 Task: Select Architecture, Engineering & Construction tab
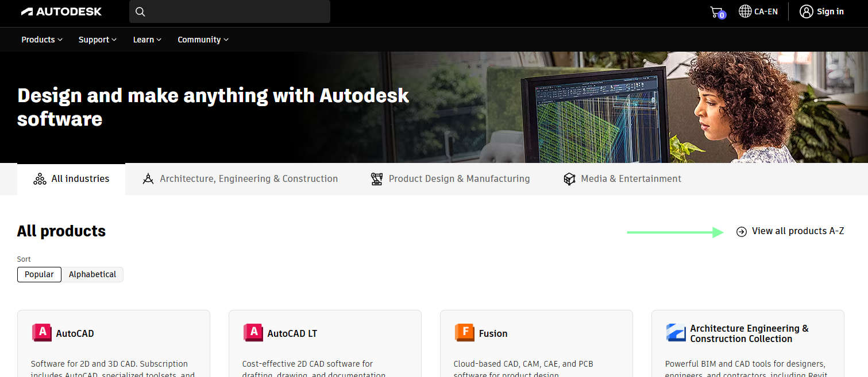[x=240, y=179]
